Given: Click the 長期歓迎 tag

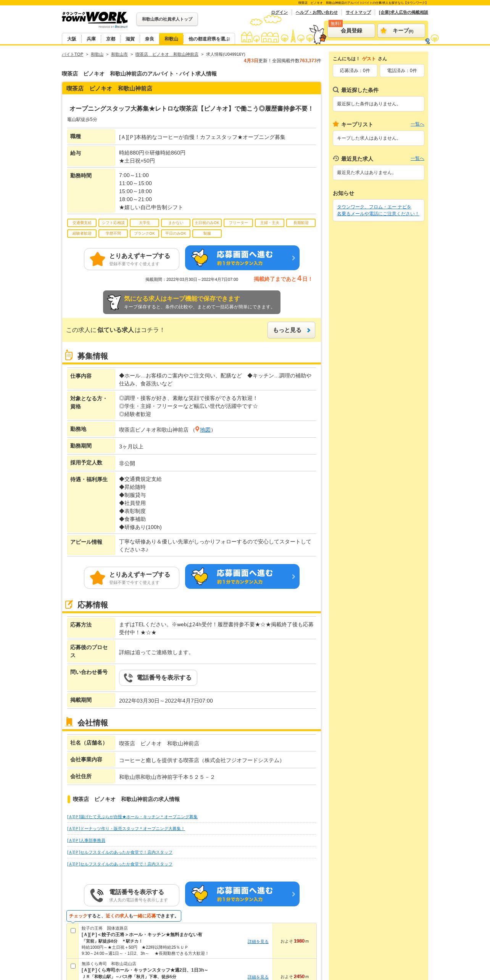Looking at the screenshot, I should coord(301,223).
